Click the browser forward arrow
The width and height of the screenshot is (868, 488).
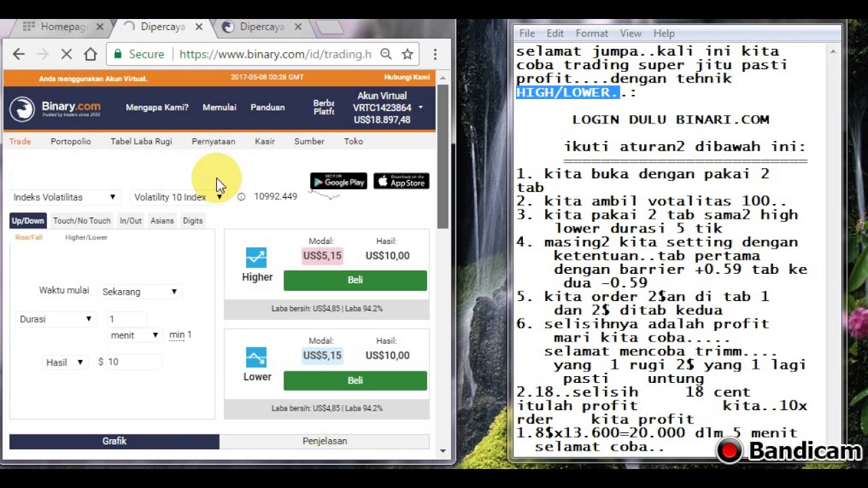42,54
